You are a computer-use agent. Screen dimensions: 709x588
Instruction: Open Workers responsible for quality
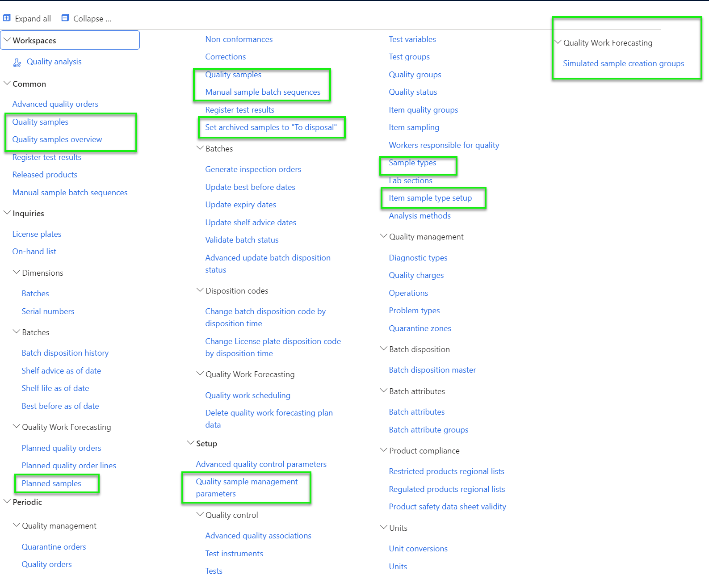444,145
